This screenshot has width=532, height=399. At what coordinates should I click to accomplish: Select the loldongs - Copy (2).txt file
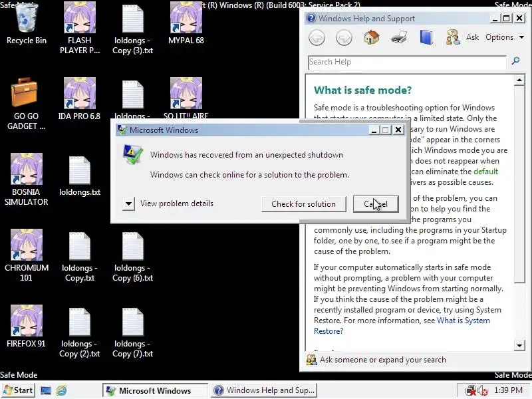point(80,333)
